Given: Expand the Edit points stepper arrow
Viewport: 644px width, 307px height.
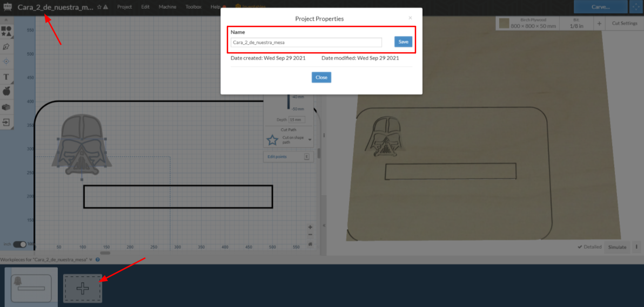Looking at the screenshot, I should [306, 157].
